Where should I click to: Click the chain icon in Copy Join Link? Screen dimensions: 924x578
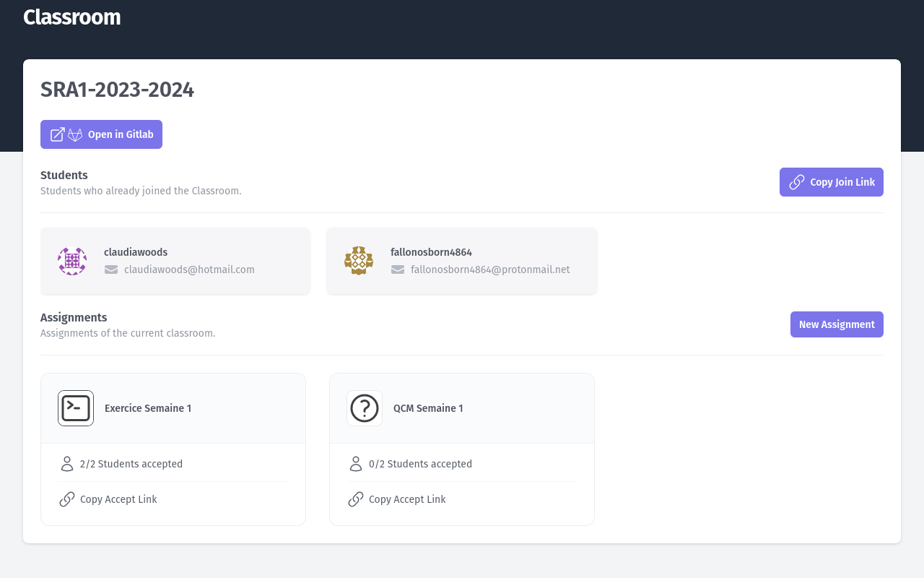(797, 182)
